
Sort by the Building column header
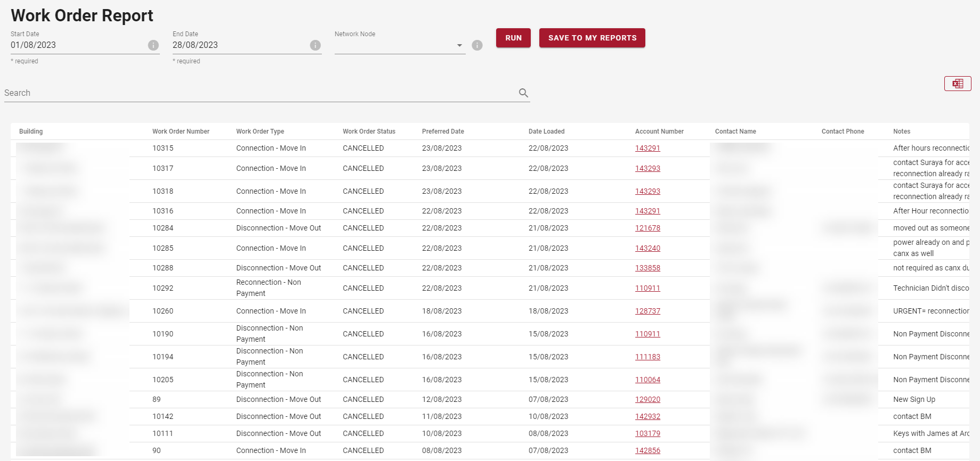31,131
